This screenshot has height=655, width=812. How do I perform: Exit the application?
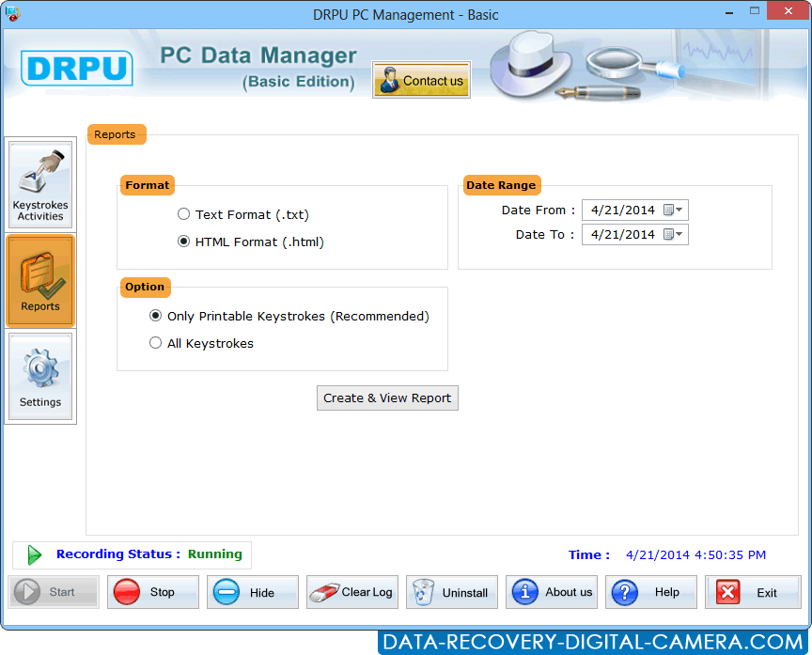click(753, 592)
